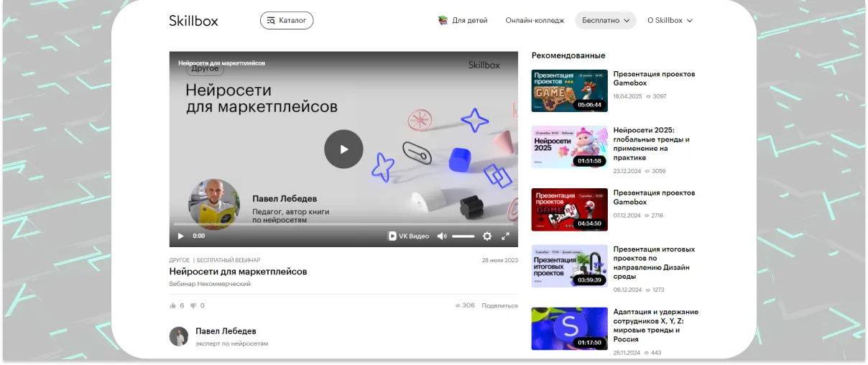
Task: Open the Презентация проектов Gamebox title dated 07.12.2024
Action: 654,198
